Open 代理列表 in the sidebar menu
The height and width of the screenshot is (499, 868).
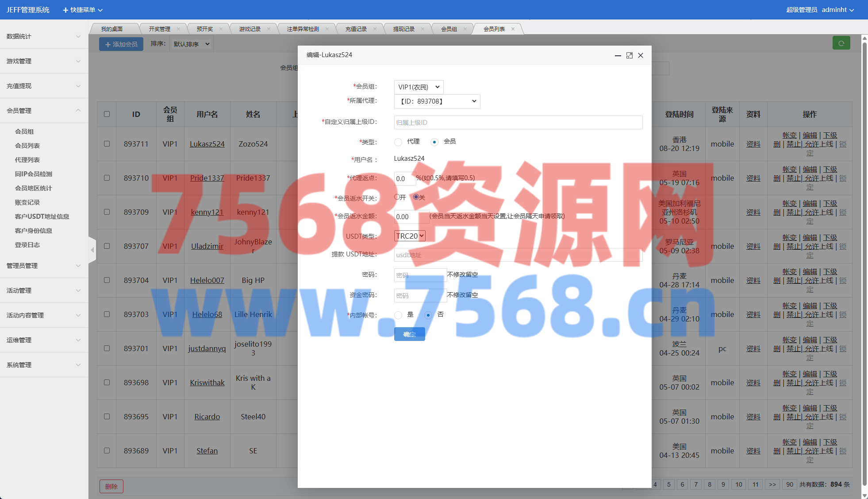[x=27, y=160]
